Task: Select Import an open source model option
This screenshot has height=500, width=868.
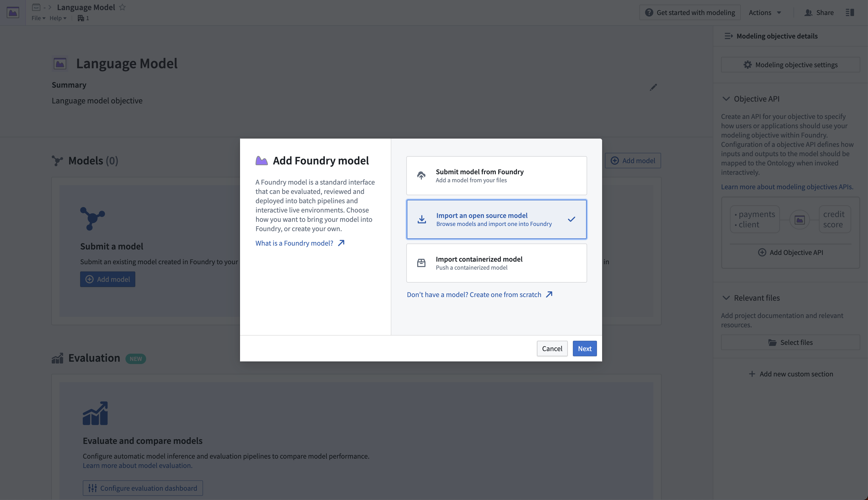Action: pos(497,219)
